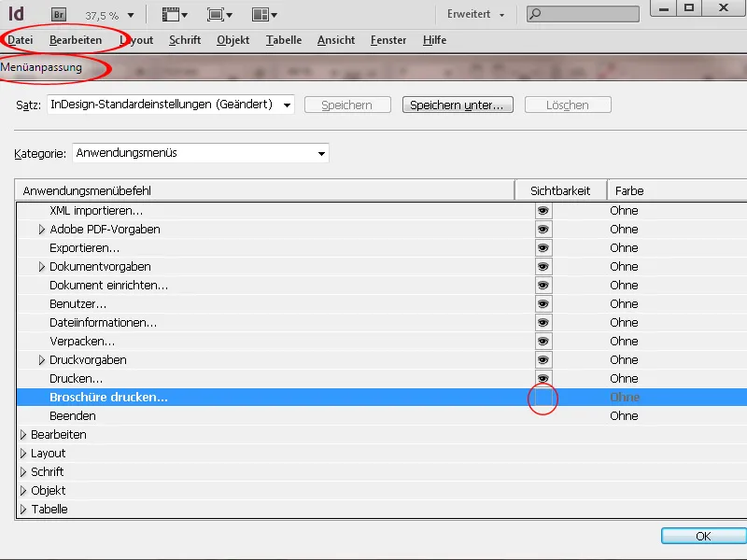The width and height of the screenshot is (747, 560).
Task: Change the Farbe value of Beenden
Action: tap(624, 415)
